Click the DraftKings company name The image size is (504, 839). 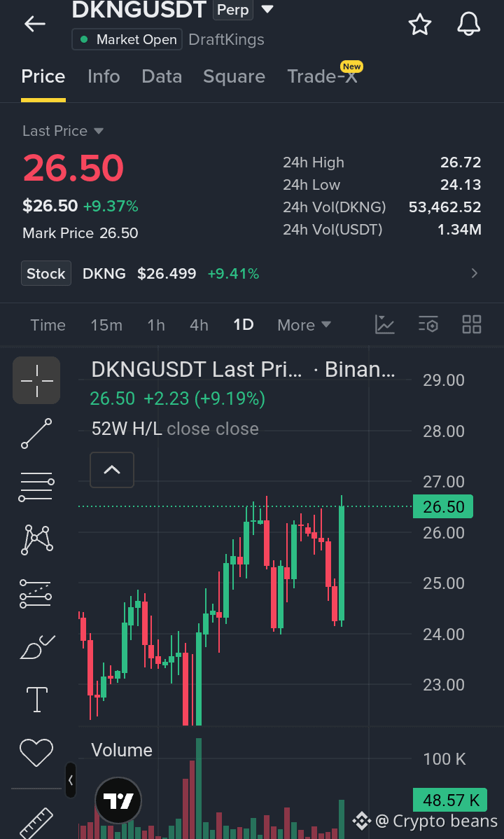226,40
